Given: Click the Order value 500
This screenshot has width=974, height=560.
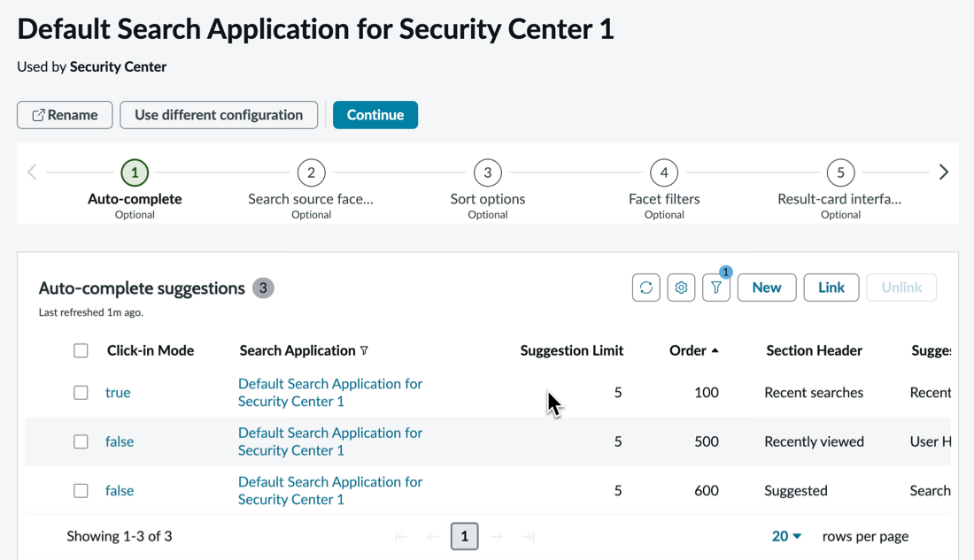Looking at the screenshot, I should click(x=707, y=441).
